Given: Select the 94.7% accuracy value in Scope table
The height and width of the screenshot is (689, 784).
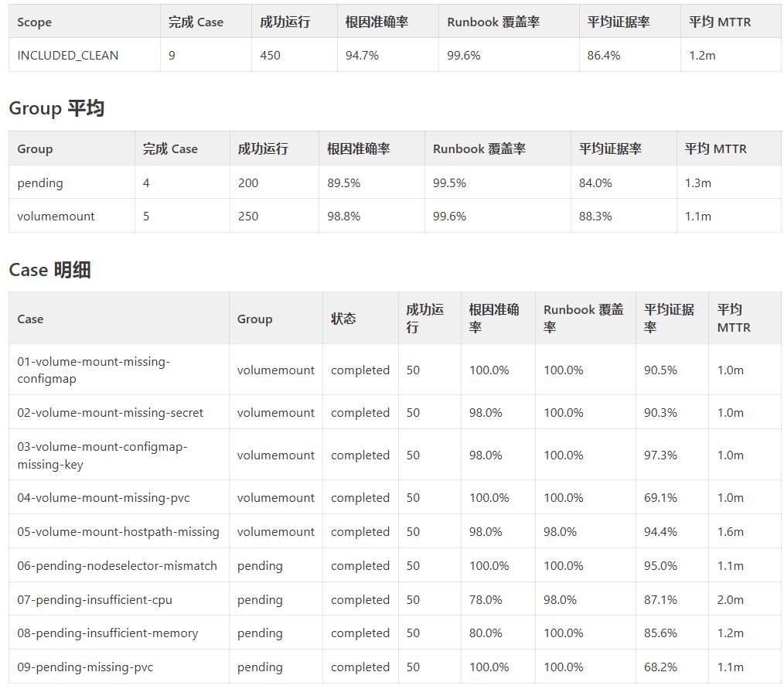Looking at the screenshot, I should [362, 56].
